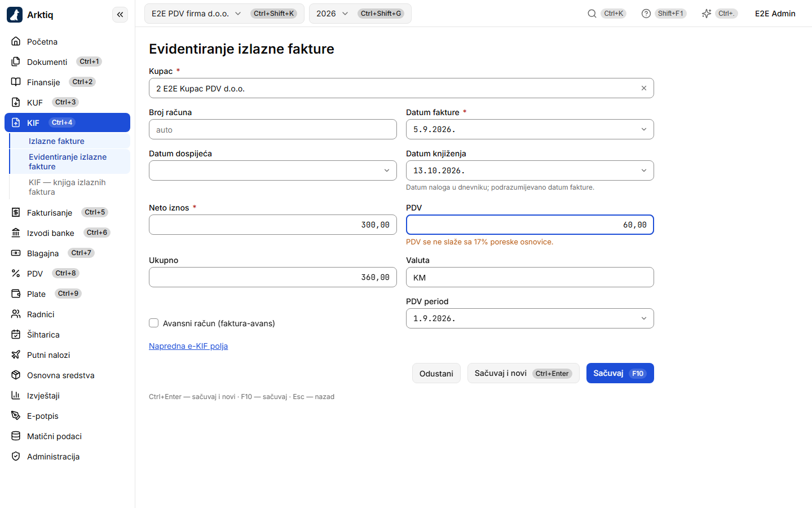The image size is (812, 508).
Task: Open the search magnifier icon
Action: [592, 14]
